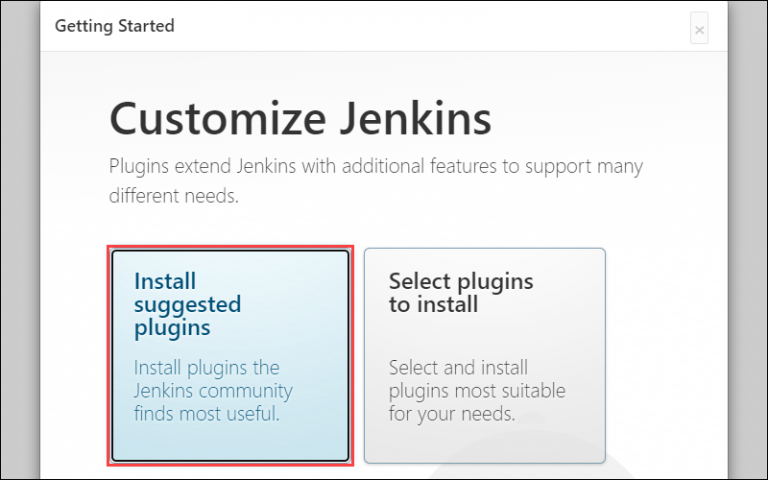Click the gray backdrop right of the dialog
The image size is (768, 480).
click(747, 240)
